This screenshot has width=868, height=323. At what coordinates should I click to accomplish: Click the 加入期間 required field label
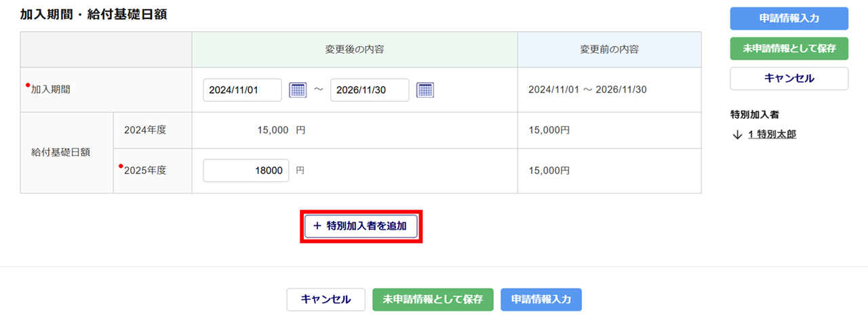point(50,90)
